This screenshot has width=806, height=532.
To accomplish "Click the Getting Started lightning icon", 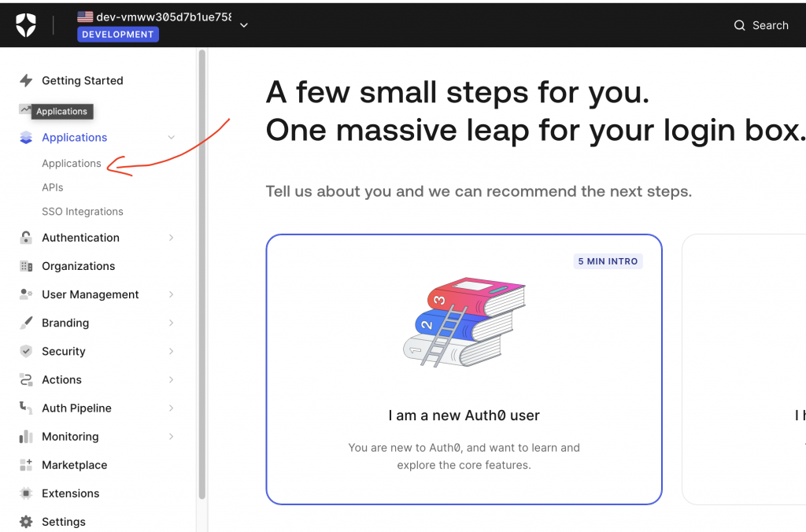I will [x=26, y=80].
